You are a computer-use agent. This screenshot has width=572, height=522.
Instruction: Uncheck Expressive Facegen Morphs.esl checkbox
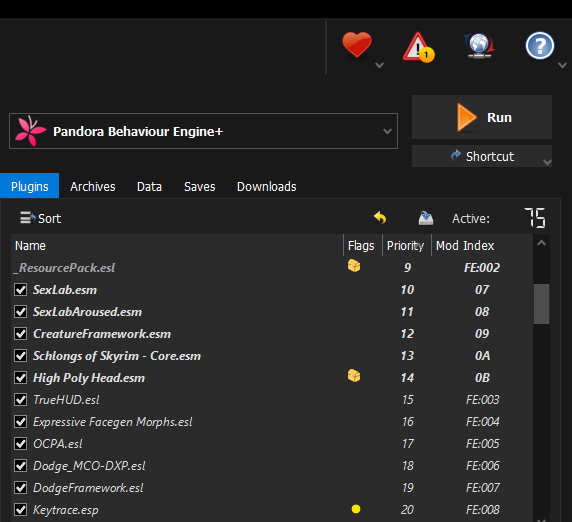point(20,422)
